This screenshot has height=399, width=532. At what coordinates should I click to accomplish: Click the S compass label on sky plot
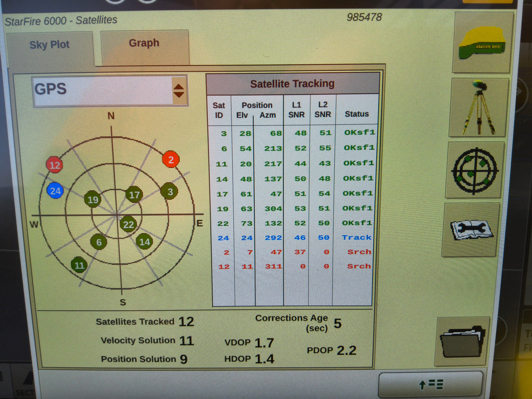click(123, 302)
